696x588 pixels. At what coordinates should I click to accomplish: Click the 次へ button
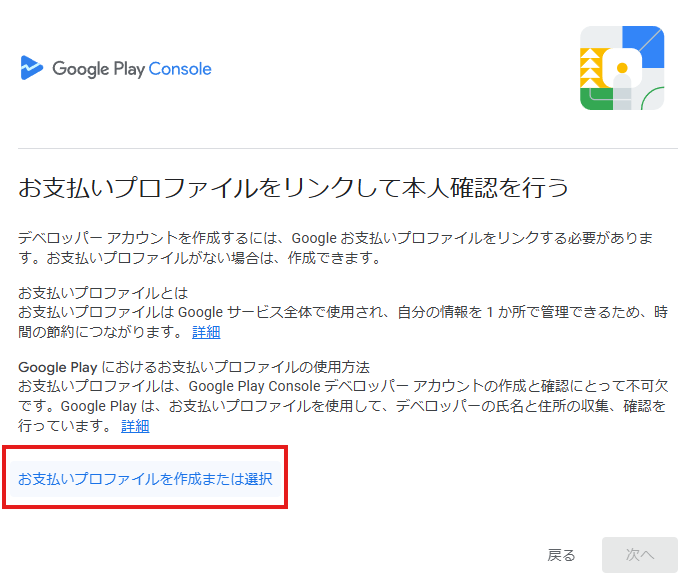(640, 555)
